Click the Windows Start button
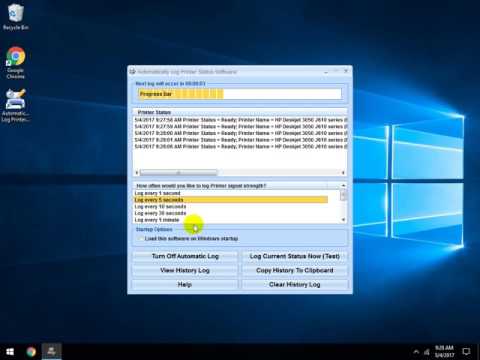 click(10, 352)
